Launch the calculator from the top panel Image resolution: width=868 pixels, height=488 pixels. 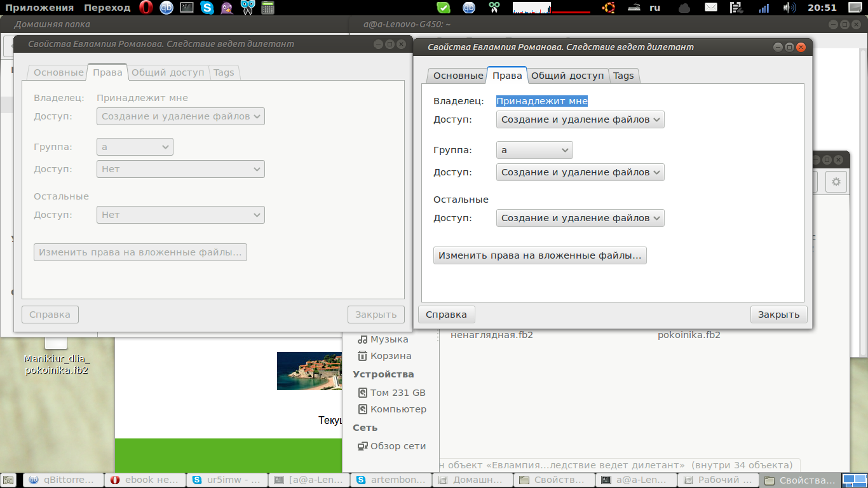coord(267,8)
